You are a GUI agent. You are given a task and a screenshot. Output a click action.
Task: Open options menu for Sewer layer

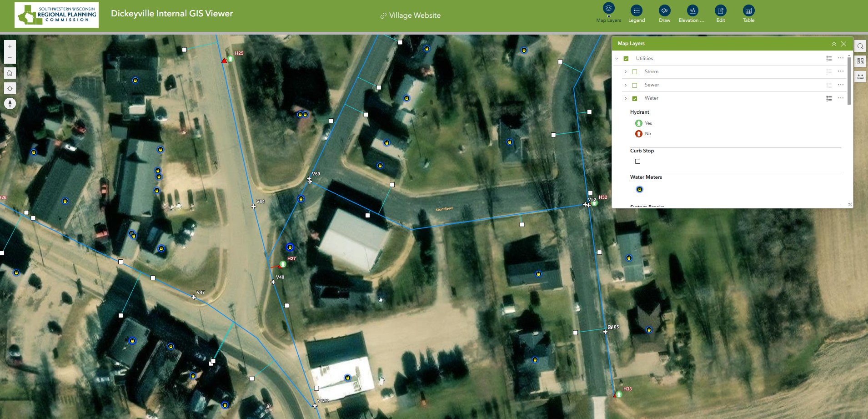(x=841, y=85)
